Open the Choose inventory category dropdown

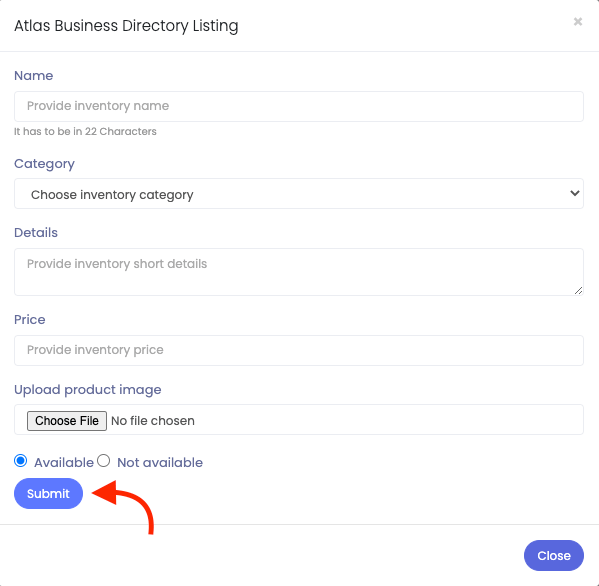pos(299,194)
